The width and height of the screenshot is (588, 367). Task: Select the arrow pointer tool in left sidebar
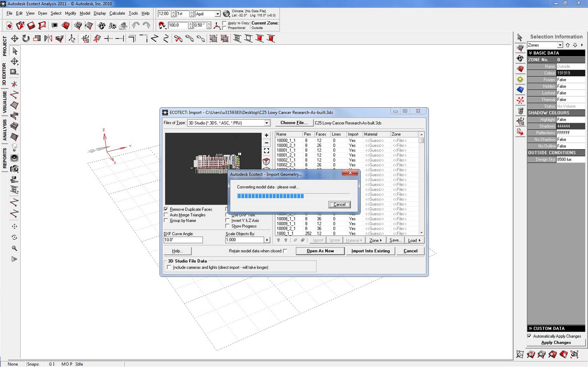tap(15, 51)
